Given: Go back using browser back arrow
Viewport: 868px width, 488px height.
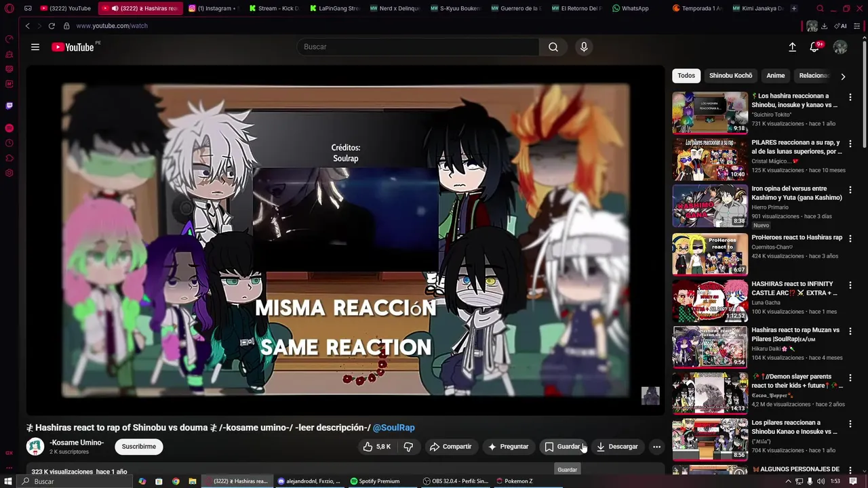Looking at the screenshot, I should click(27, 26).
